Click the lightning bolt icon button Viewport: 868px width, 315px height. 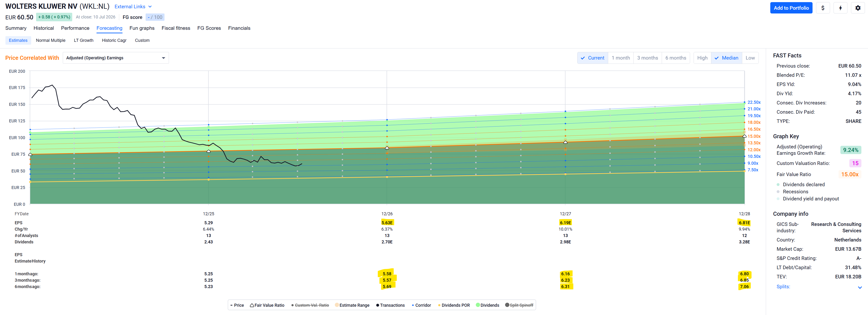[840, 8]
